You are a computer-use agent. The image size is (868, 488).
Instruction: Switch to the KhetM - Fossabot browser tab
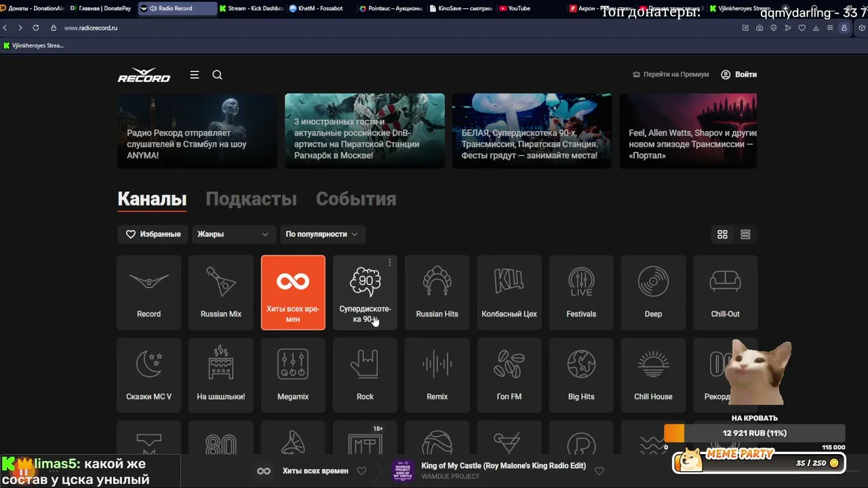(321, 8)
